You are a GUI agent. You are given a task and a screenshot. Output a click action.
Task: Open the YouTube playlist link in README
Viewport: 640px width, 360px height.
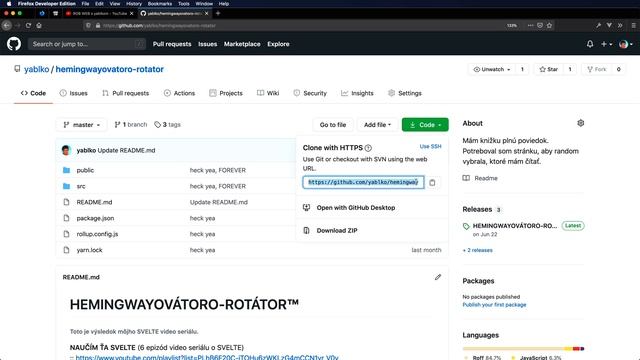point(207,357)
